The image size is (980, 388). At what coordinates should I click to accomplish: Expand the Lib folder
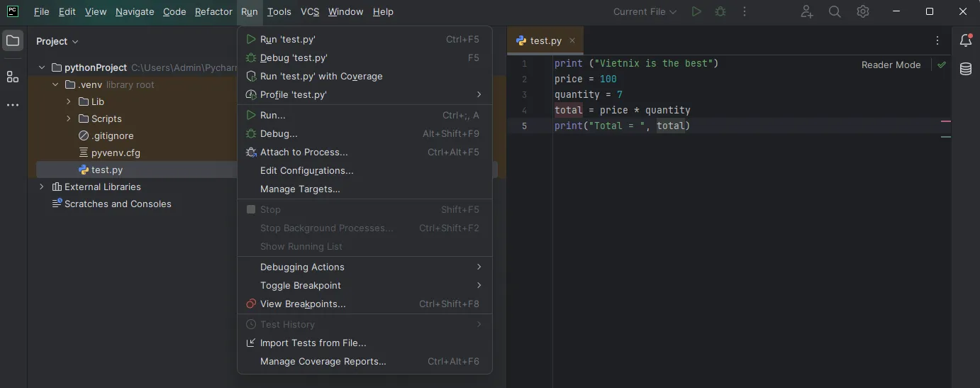pos(69,101)
